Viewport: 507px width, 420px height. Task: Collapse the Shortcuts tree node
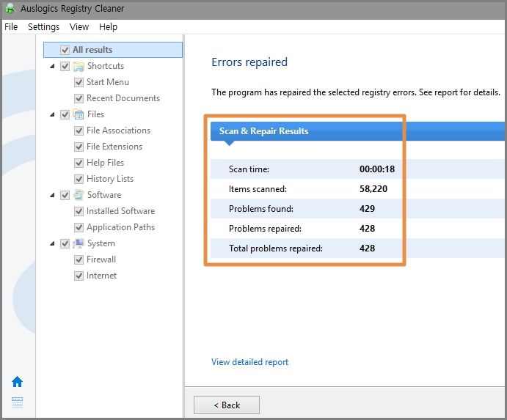(x=52, y=66)
